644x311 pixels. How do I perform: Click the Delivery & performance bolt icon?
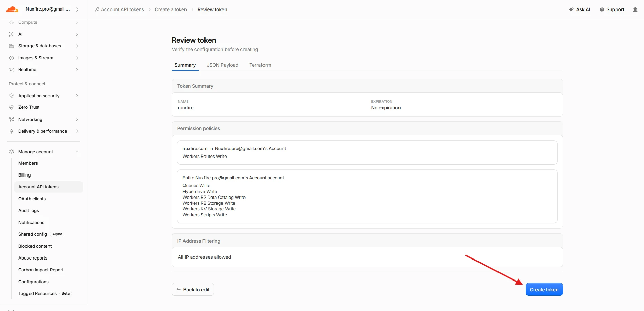(12, 131)
